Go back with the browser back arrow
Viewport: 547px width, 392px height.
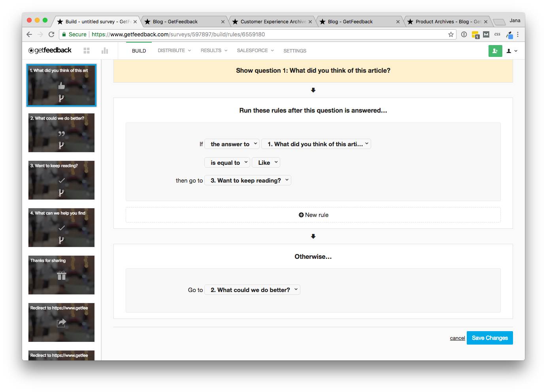click(29, 34)
